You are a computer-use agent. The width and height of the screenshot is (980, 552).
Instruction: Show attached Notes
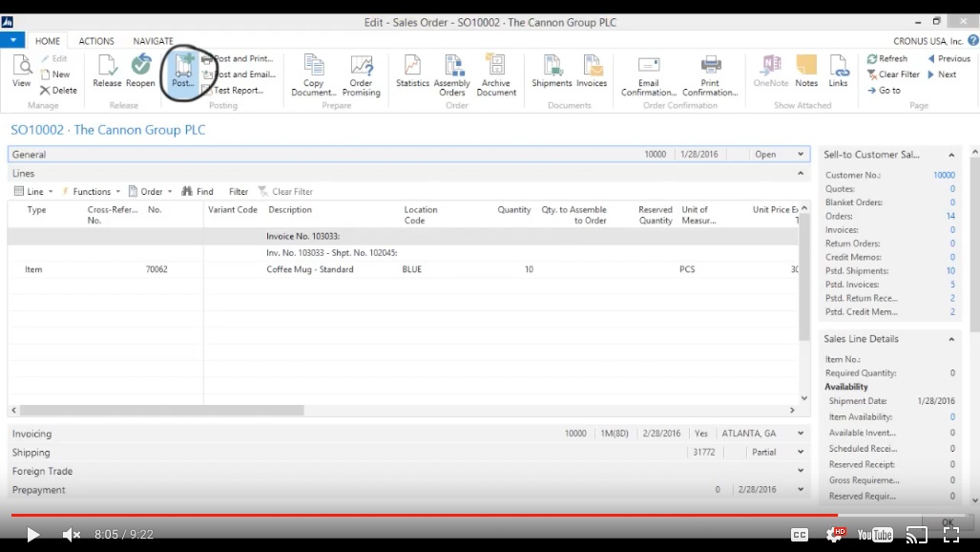click(x=806, y=70)
